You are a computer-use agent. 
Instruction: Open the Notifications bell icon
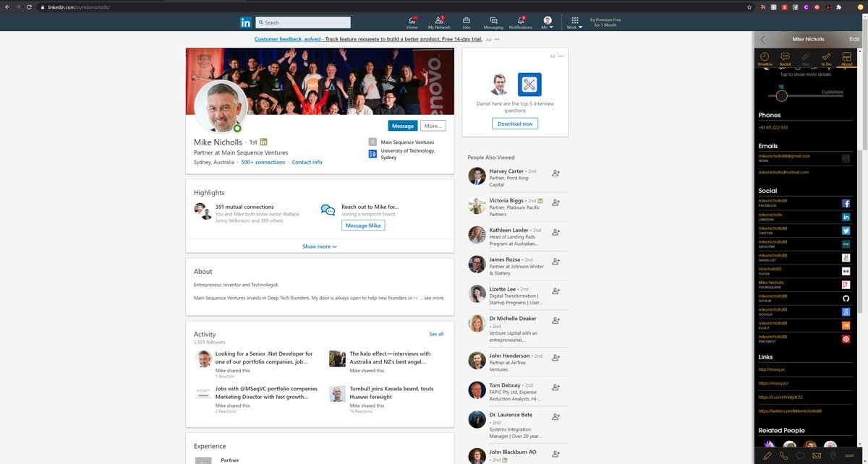[520, 21]
